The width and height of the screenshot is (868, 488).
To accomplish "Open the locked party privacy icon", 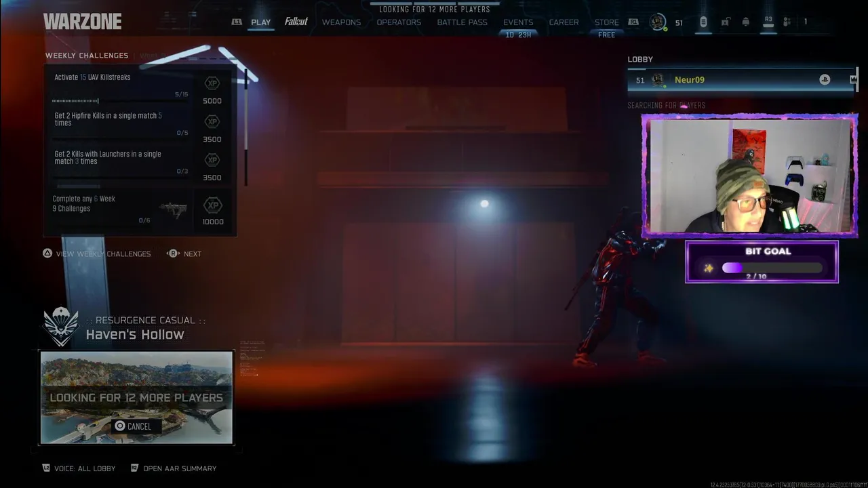I will 725,22.
